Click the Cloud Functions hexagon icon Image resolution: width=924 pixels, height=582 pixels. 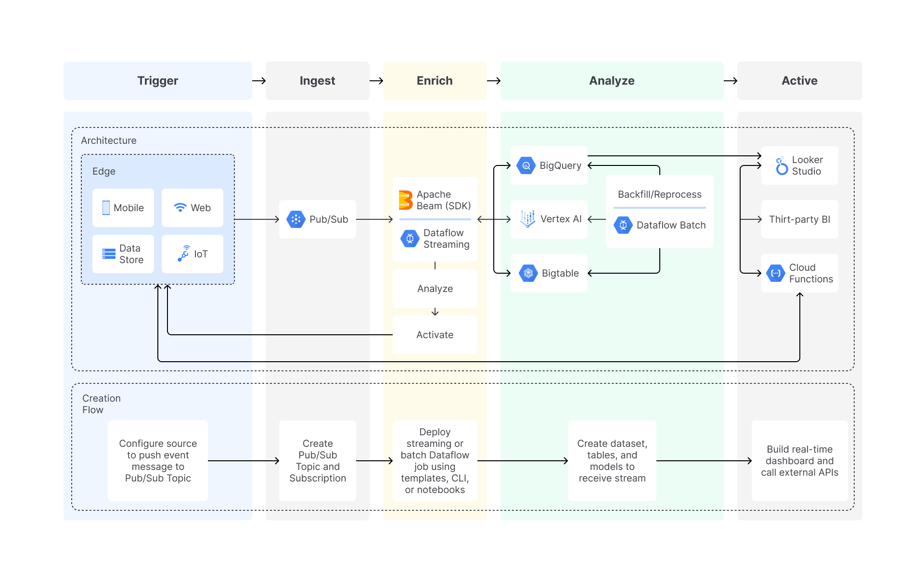(776, 273)
